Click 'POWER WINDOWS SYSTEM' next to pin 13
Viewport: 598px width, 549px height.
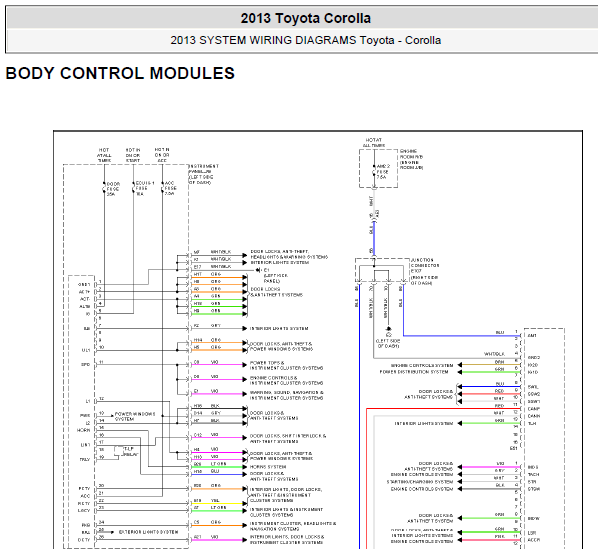[x=135, y=416]
